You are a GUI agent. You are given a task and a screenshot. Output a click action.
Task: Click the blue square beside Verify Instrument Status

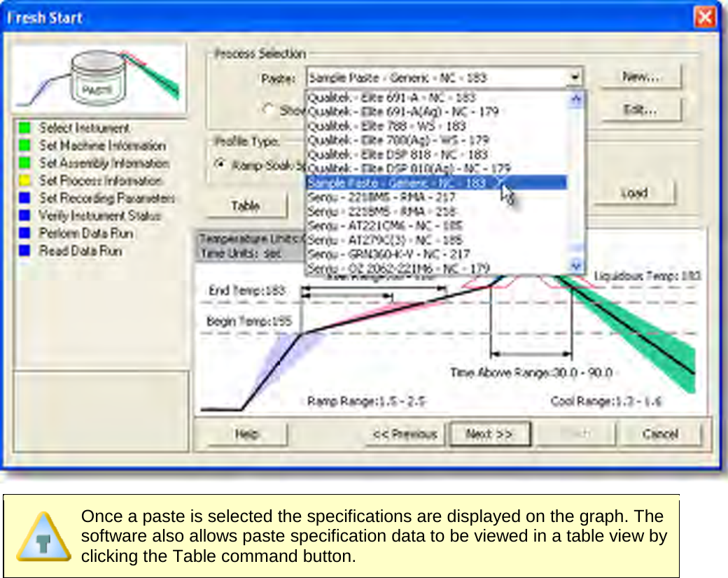click(24, 216)
